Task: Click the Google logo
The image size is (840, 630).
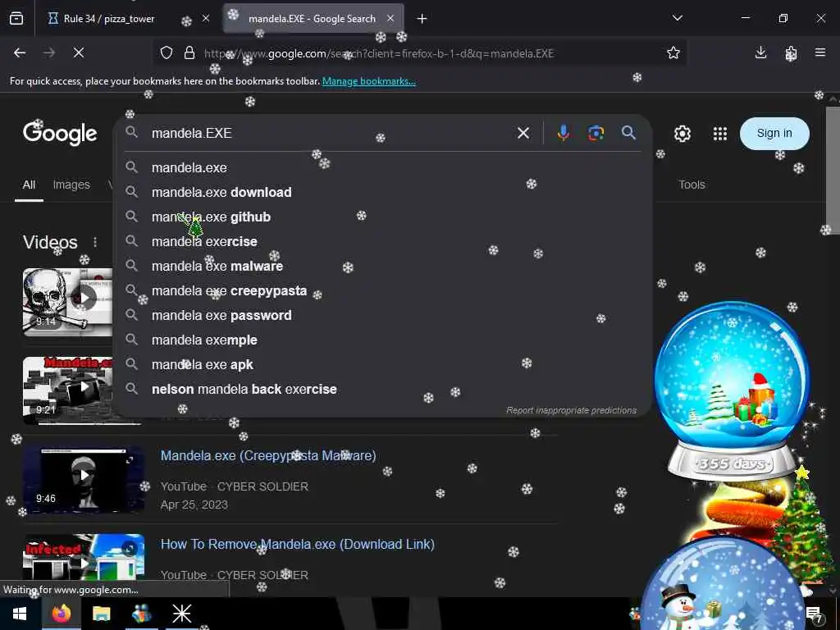Action: [x=60, y=134]
